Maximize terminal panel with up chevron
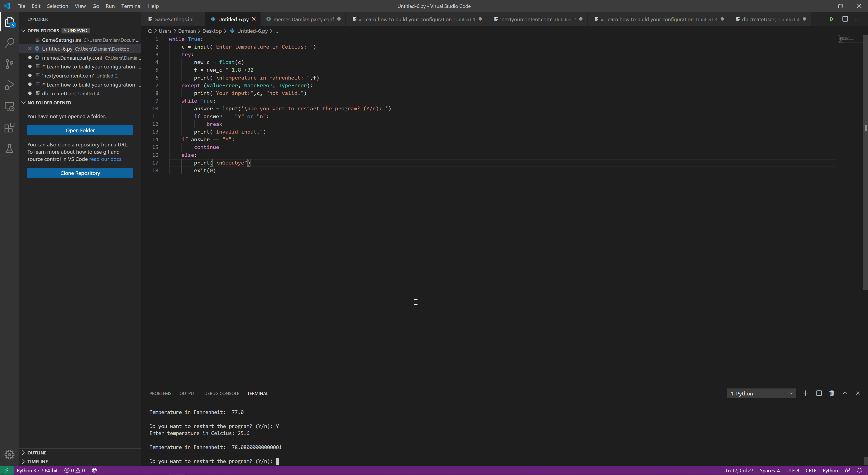868x475 pixels. 845,393
